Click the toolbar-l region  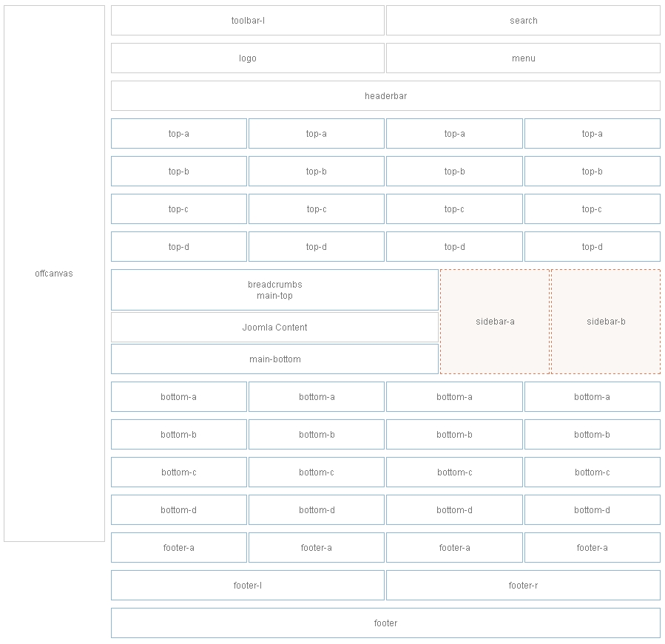(x=247, y=21)
